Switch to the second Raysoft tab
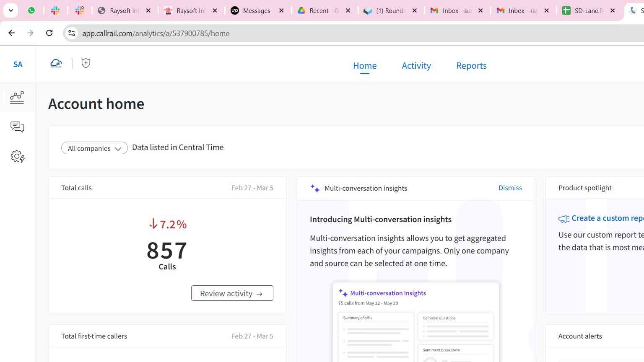 click(x=185, y=10)
